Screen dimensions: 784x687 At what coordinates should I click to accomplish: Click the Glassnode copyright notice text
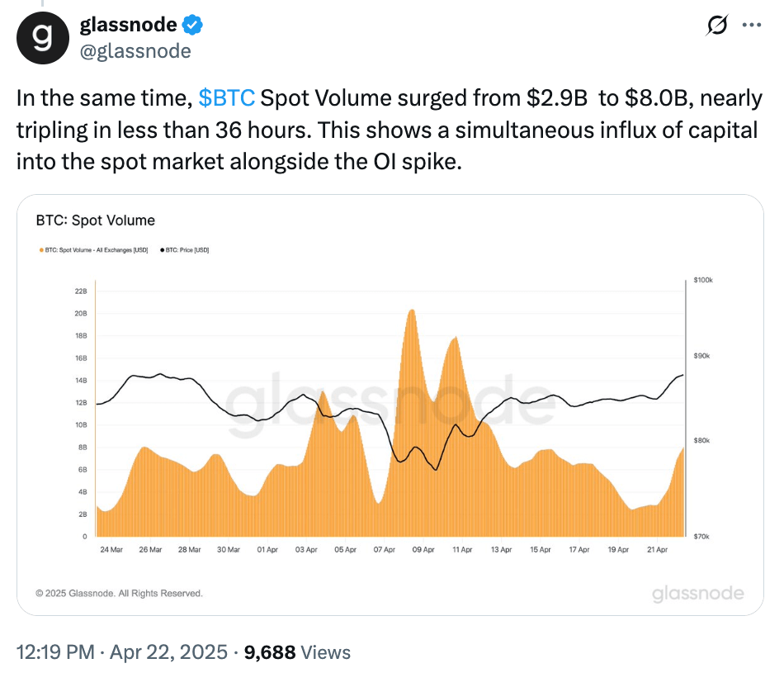pyautogui.click(x=120, y=593)
